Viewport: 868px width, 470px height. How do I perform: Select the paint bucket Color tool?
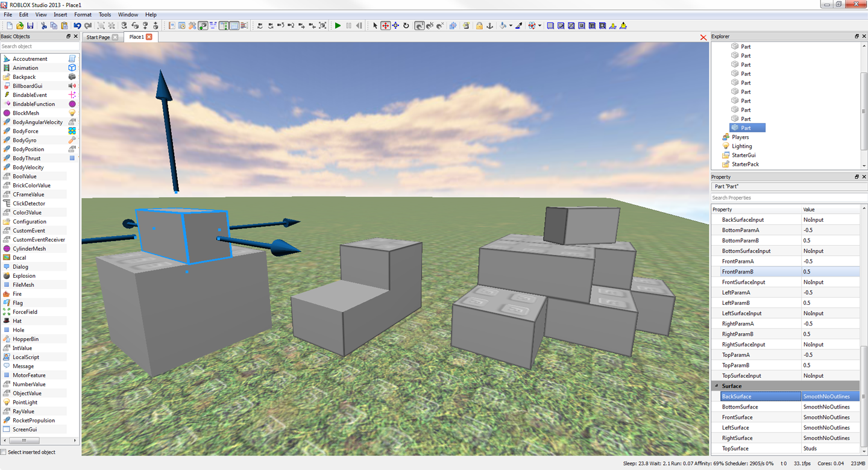[x=503, y=26]
